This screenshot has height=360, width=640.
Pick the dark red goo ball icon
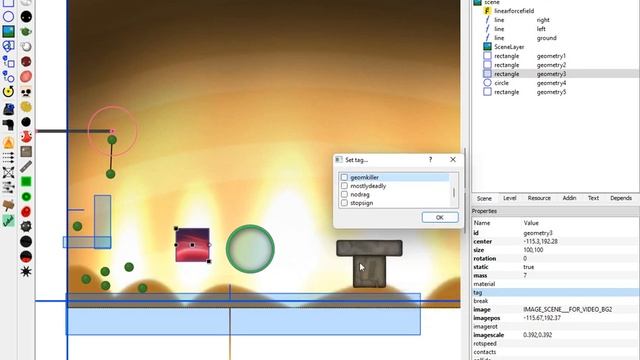[26, 62]
